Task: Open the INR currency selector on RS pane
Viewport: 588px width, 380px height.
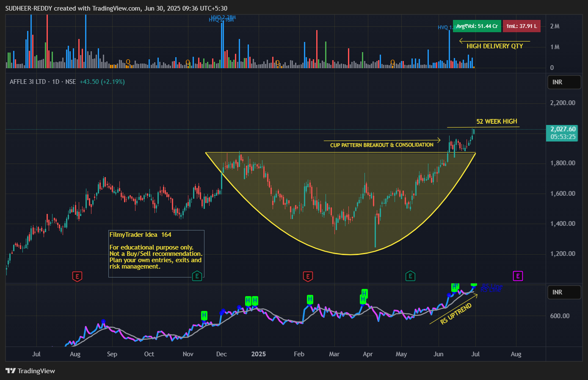Action: [564, 292]
